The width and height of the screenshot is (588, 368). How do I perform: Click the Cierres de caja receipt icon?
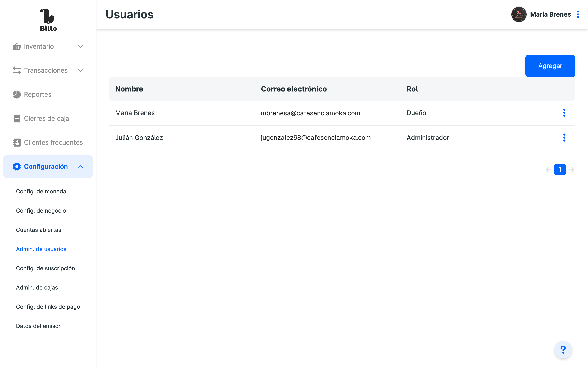coord(17,119)
